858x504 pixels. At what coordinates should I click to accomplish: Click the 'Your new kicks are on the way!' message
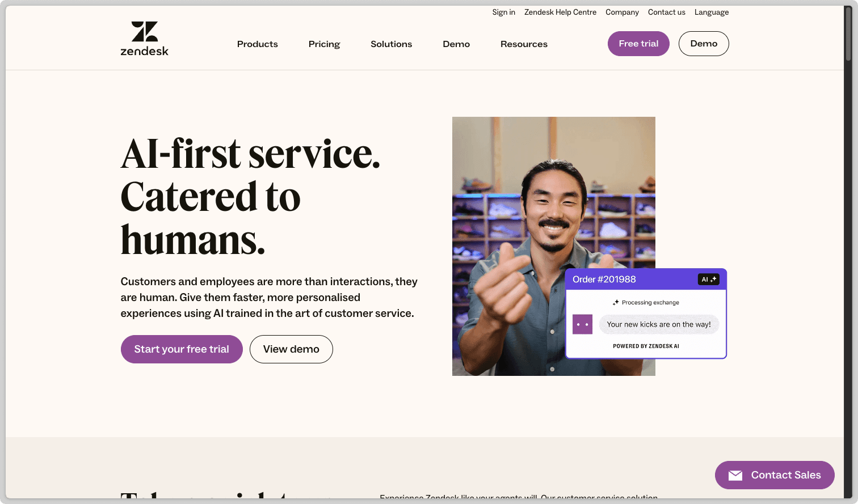coord(659,324)
